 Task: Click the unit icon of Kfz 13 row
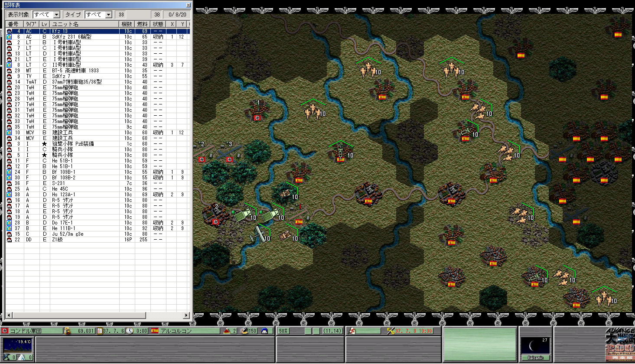pyautogui.click(x=9, y=31)
